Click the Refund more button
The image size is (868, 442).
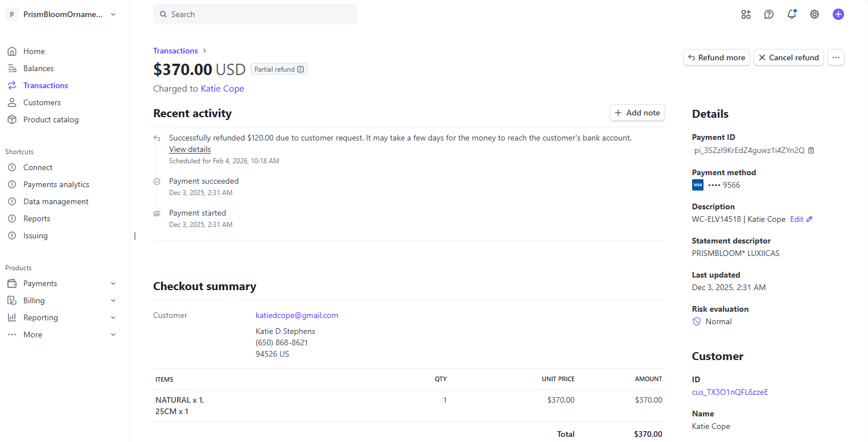[716, 57]
